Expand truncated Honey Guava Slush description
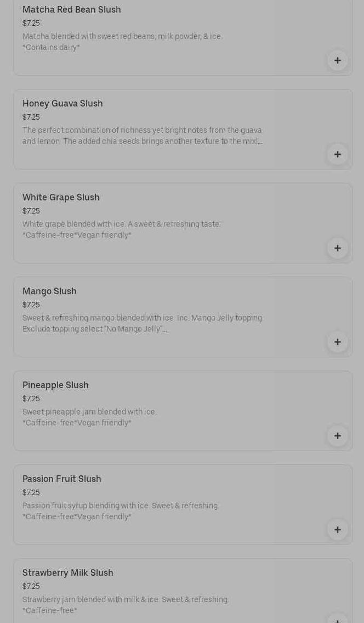 (x=143, y=136)
